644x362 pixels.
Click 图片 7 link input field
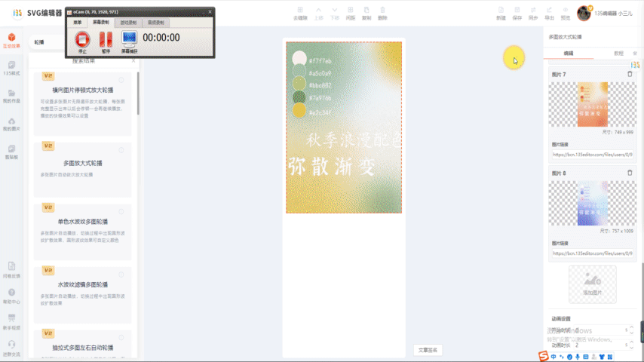(592, 155)
